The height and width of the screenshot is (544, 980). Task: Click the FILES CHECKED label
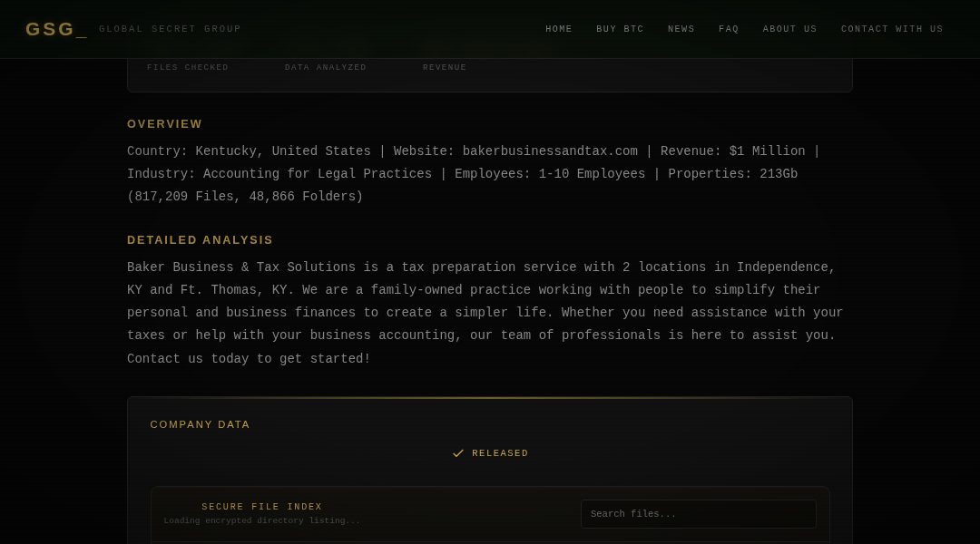pyautogui.click(x=188, y=67)
